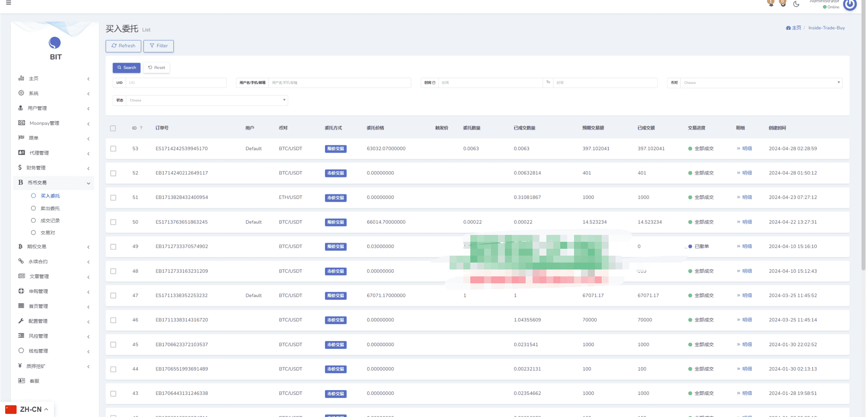Open the 状态 Choose dropdown
The height and width of the screenshot is (417, 868).
tap(207, 100)
